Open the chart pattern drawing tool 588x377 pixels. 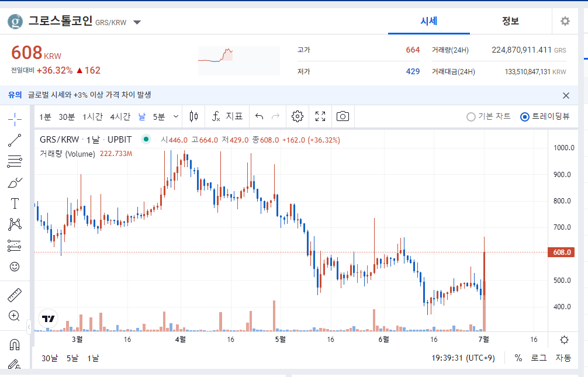pos(15,224)
